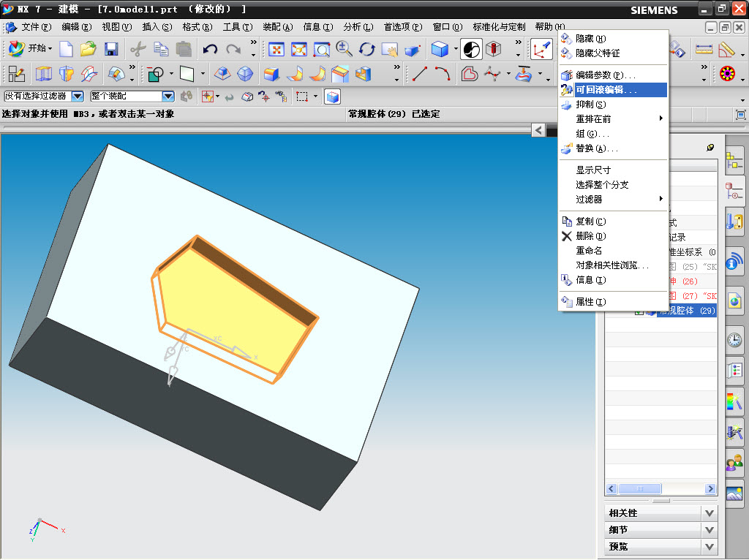Expand the 过滤器 submenu
Screen dimensions: 749x560
(x=613, y=200)
